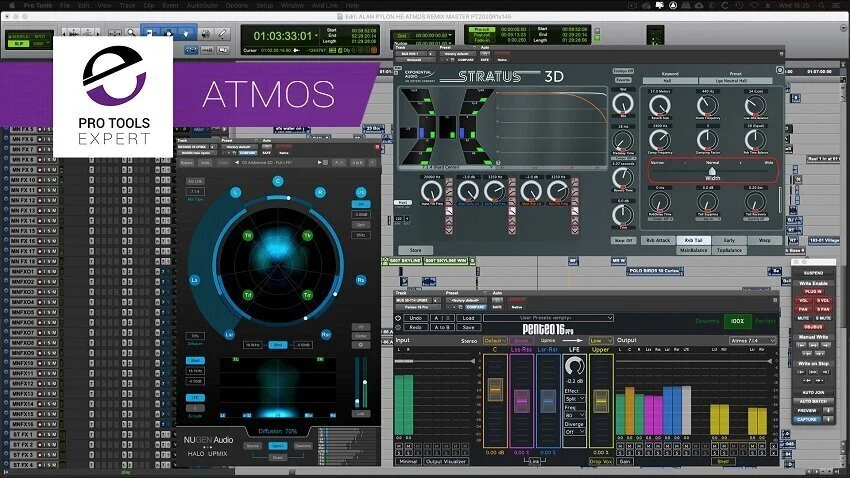
Task: Click the Save button in Penteo
Action: pyautogui.click(x=468, y=327)
